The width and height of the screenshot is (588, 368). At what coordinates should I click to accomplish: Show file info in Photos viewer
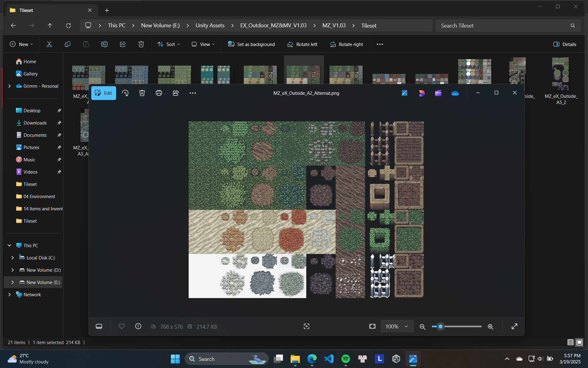138,326
